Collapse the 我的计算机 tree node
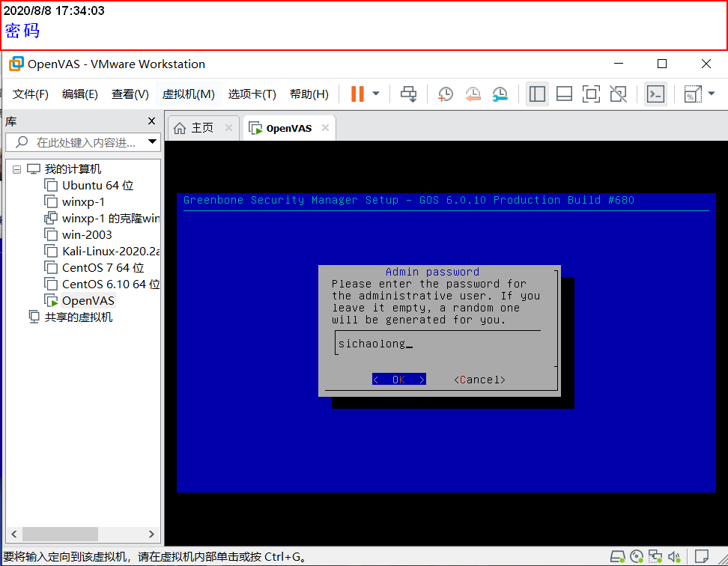 [x=16, y=169]
